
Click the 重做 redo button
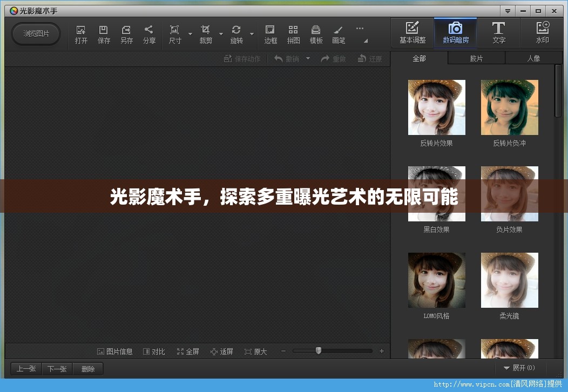click(333, 59)
